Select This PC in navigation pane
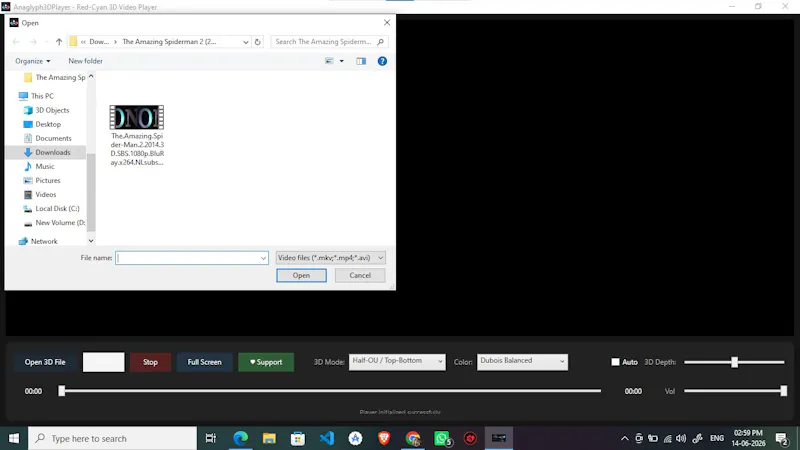The height and width of the screenshot is (450, 800). tap(36, 96)
